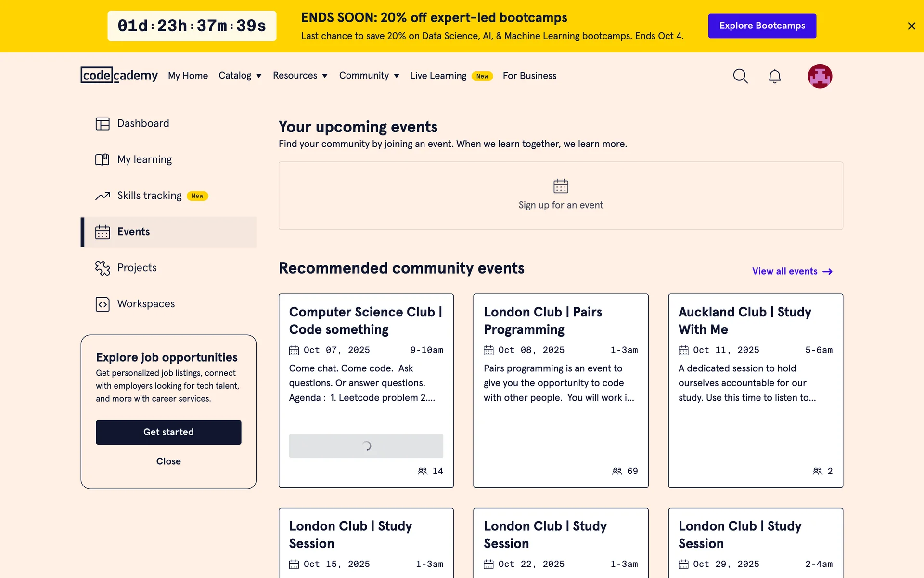Follow the View all events link
This screenshot has width=924, height=578.
point(792,271)
